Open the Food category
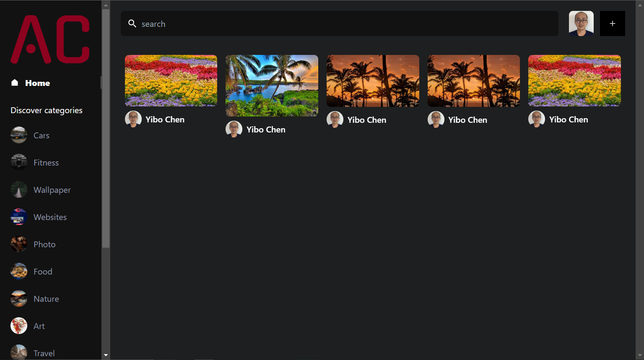Viewport: 644px width, 360px height. 43,272
